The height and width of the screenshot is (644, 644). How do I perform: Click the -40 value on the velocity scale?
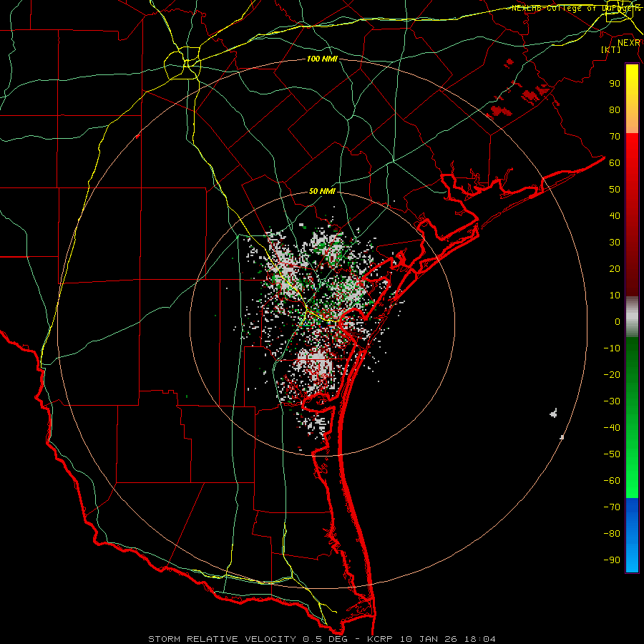click(612, 428)
